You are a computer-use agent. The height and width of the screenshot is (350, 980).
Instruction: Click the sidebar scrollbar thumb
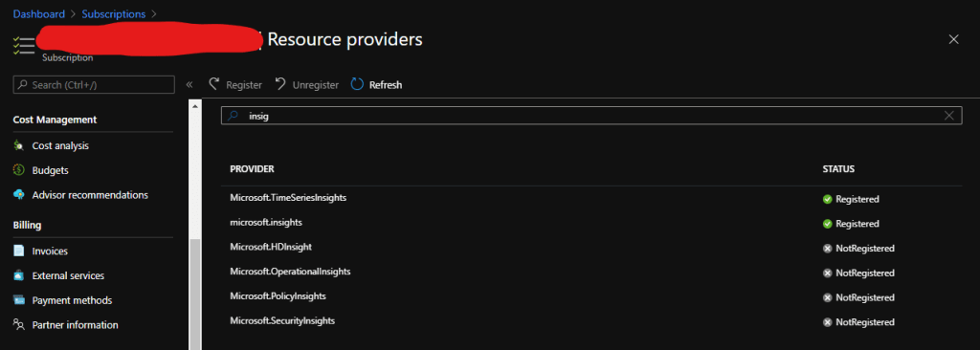(x=195, y=295)
